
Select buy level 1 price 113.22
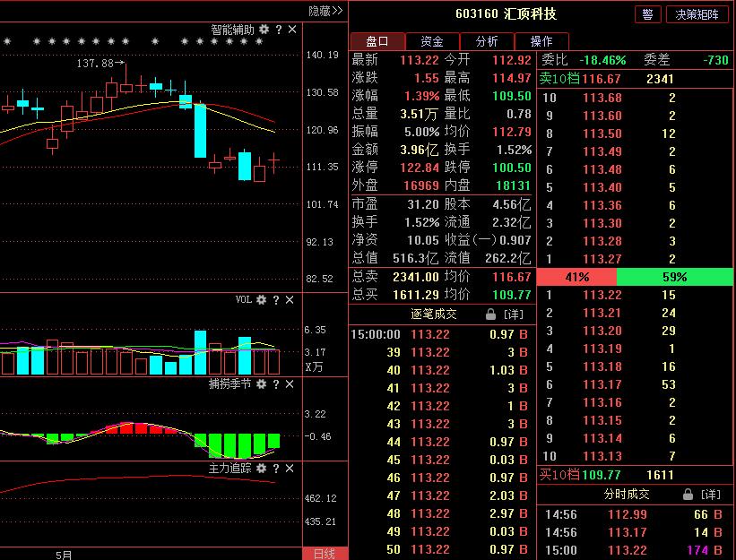602,295
